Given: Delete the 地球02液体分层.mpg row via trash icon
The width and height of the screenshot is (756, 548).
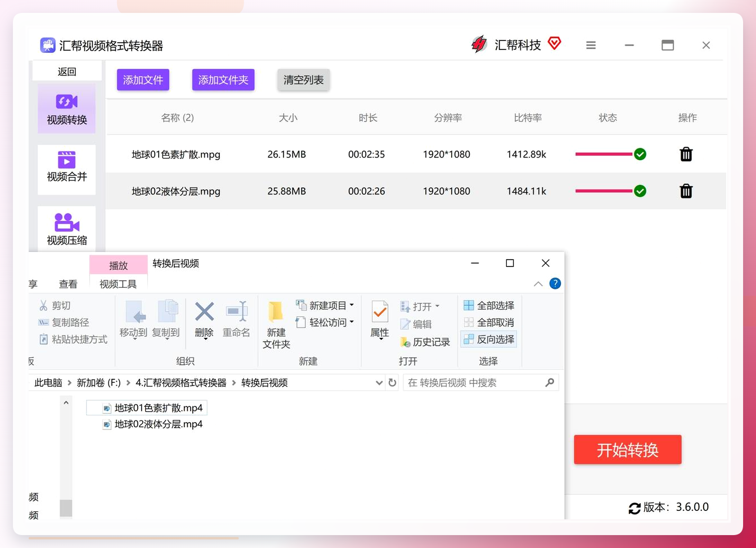Looking at the screenshot, I should pyautogui.click(x=686, y=191).
